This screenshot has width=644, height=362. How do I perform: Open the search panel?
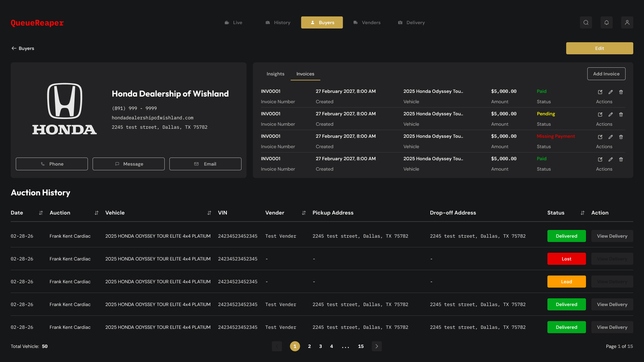coord(586,22)
